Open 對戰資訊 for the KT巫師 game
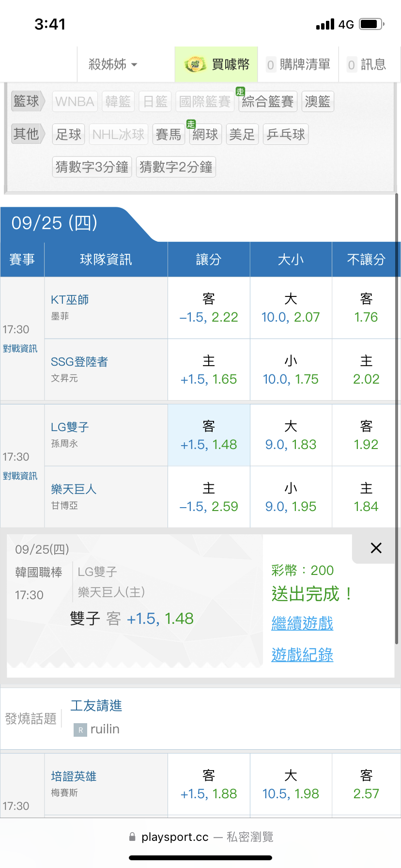This screenshot has height=868, width=401. (x=20, y=349)
